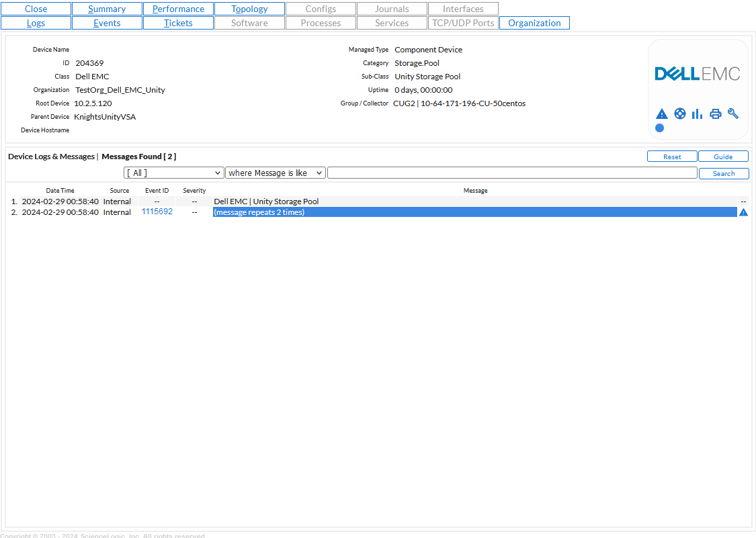Open the Tickets tab
The height and width of the screenshot is (538, 756).
coord(178,22)
